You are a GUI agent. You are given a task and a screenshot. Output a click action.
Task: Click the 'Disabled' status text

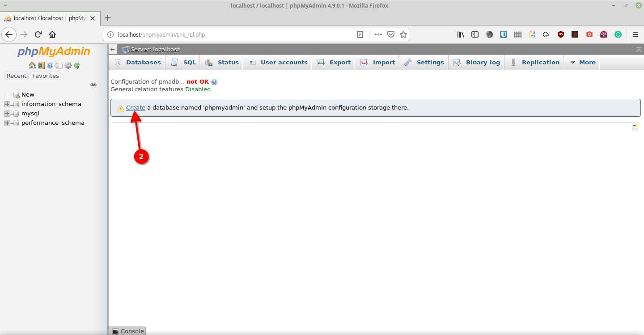(x=198, y=89)
